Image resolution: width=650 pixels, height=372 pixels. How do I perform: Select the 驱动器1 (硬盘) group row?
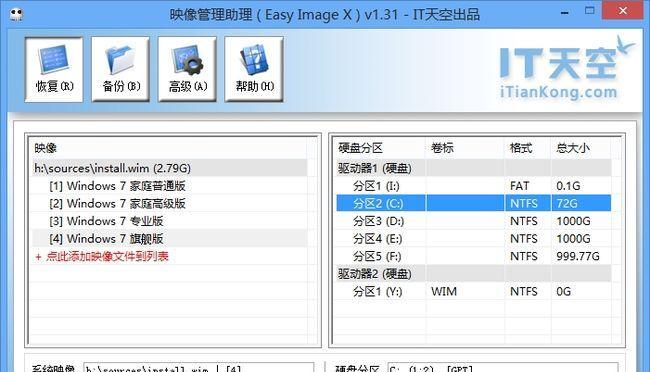coord(473,168)
